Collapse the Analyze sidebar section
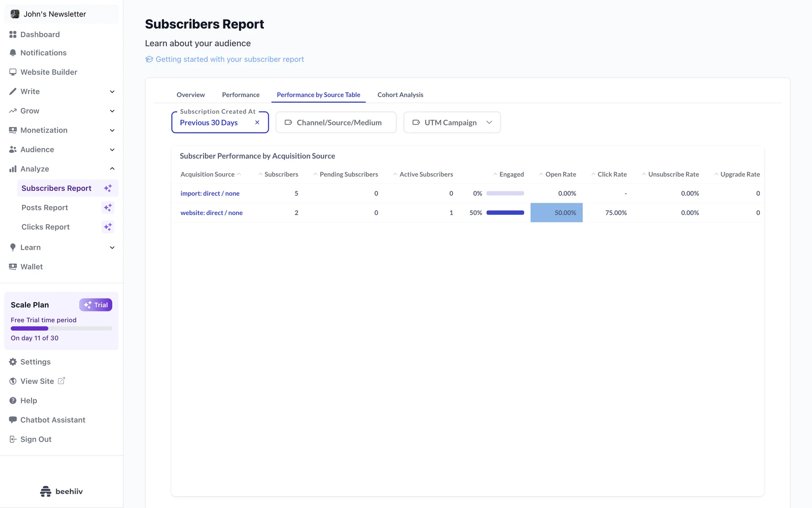 (112, 169)
